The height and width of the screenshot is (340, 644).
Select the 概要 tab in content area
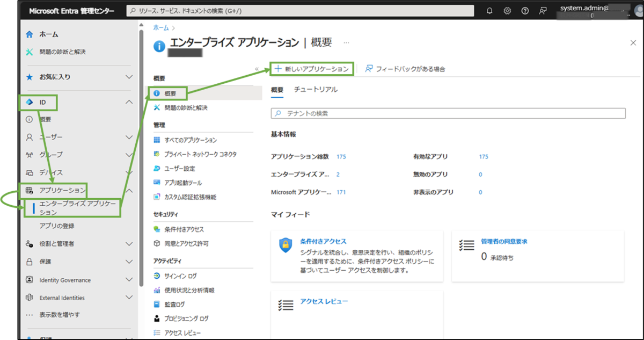tap(277, 90)
